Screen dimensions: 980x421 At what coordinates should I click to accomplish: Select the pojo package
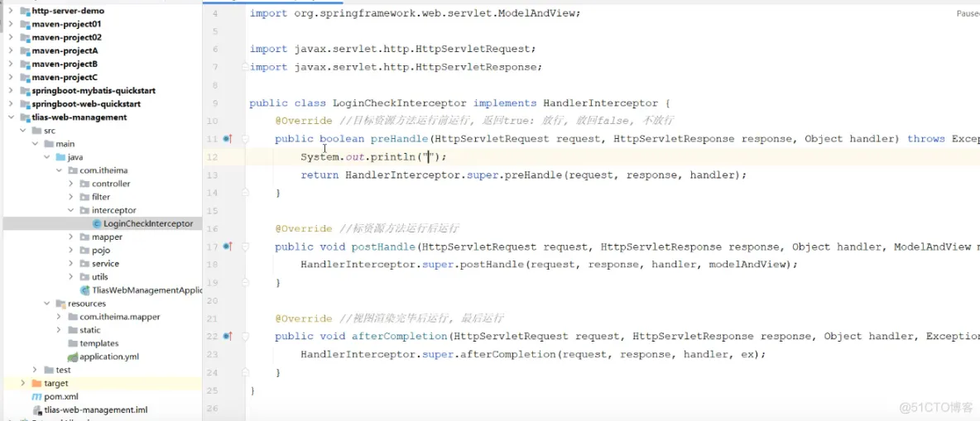(x=95, y=251)
